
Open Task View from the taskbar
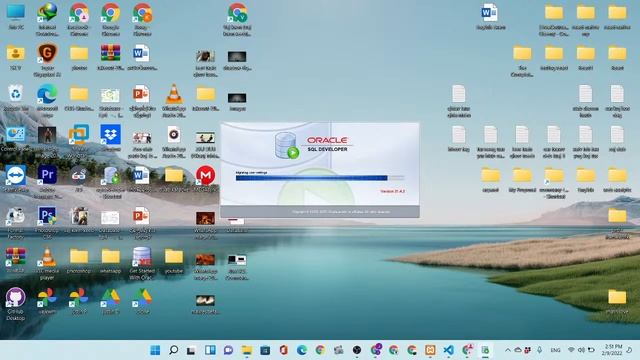191,350
